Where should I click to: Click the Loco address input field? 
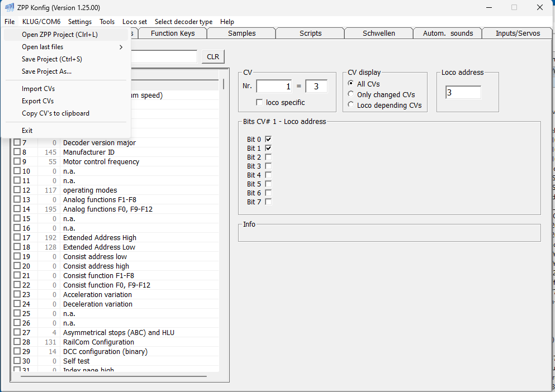(x=463, y=93)
